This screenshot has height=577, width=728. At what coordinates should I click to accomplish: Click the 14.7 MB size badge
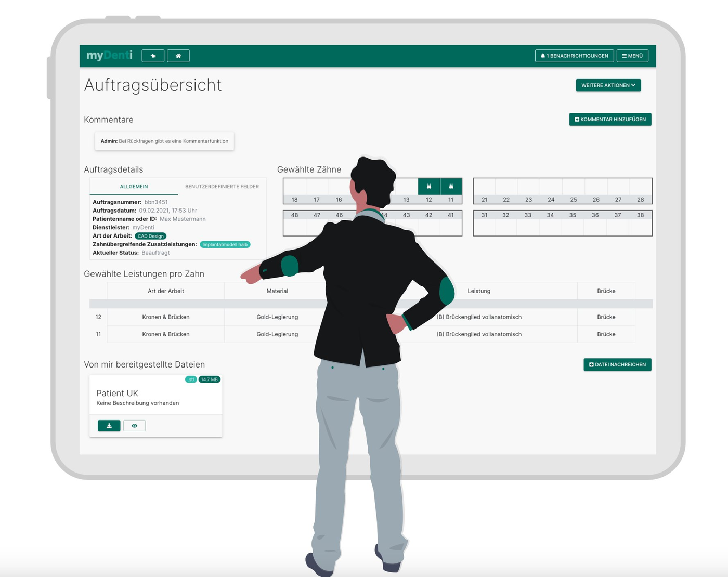pos(210,379)
